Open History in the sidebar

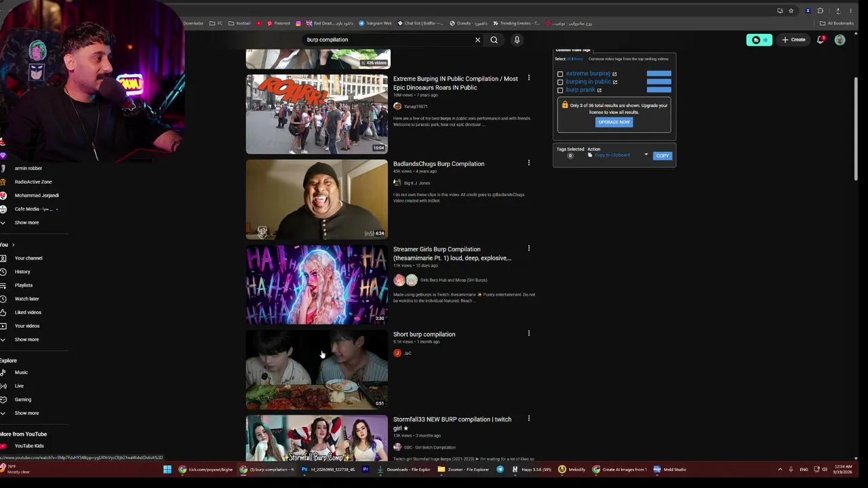[x=22, y=272]
